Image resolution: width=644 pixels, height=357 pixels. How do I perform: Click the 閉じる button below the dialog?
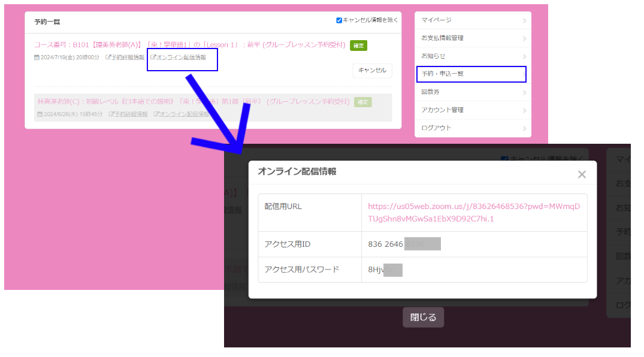click(x=423, y=317)
